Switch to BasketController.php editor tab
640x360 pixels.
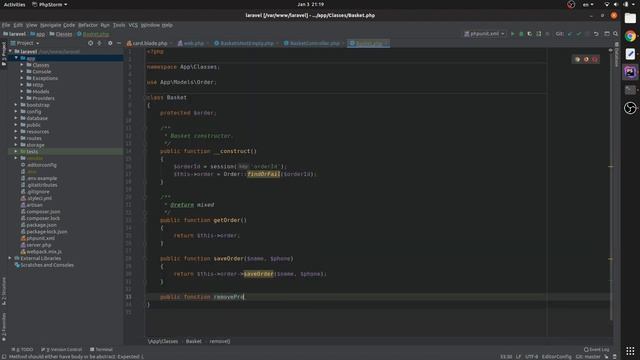tap(314, 43)
